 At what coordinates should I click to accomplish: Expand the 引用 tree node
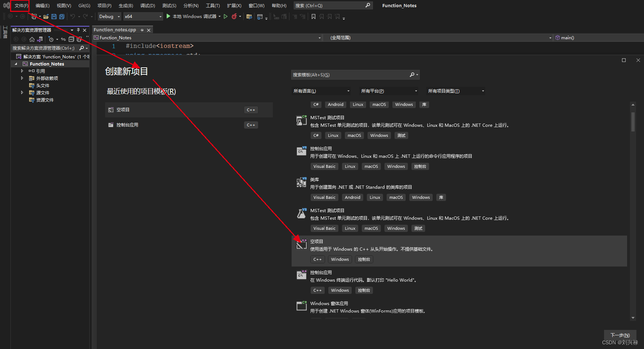[22, 71]
